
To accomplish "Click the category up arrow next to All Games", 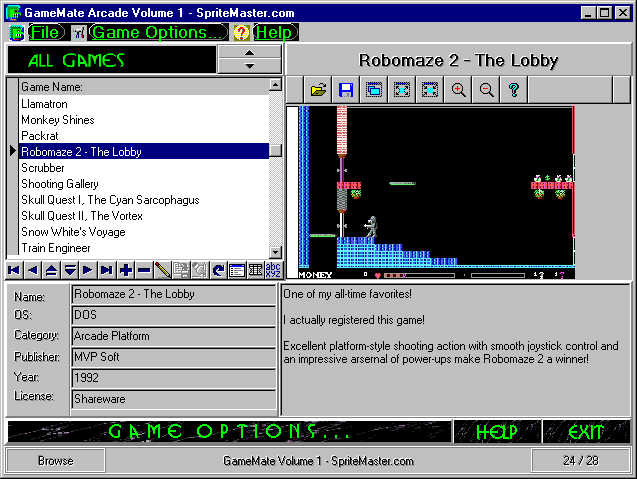I will (x=249, y=53).
